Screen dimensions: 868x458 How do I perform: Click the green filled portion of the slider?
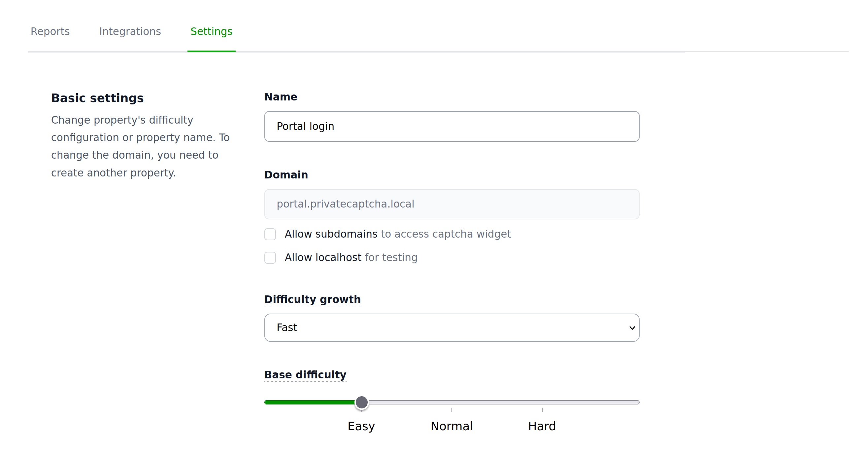tap(310, 402)
